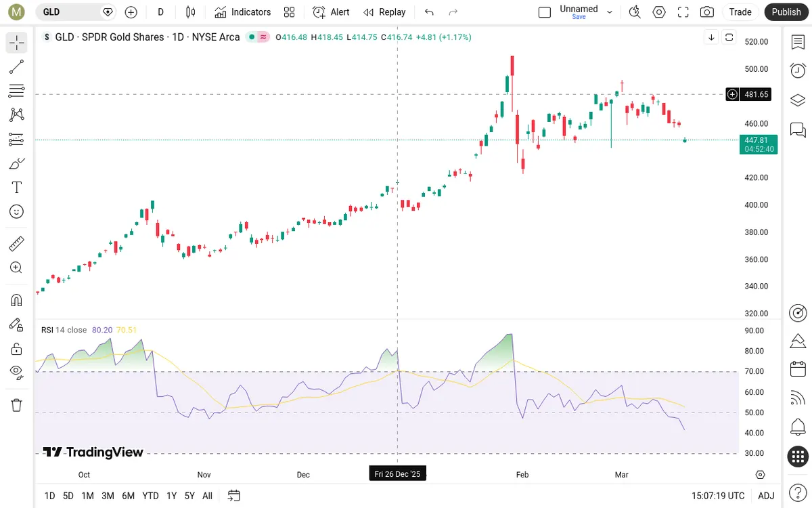Add a symbol to compare with plus icon

(x=131, y=12)
